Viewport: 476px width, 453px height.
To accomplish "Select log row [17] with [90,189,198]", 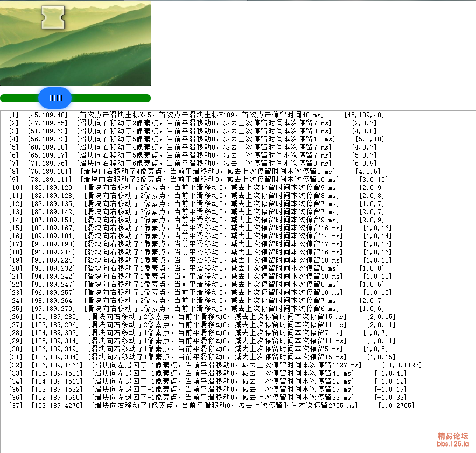I will (200, 244).
